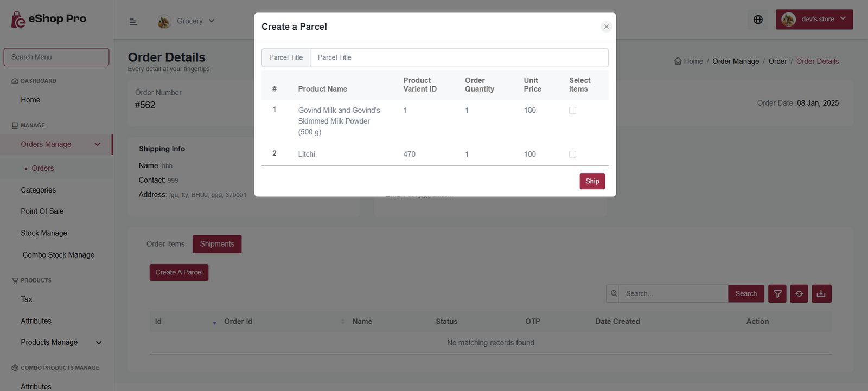The width and height of the screenshot is (868, 391).
Task: Click Govind Milk product name cell
Action: (340, 121)
